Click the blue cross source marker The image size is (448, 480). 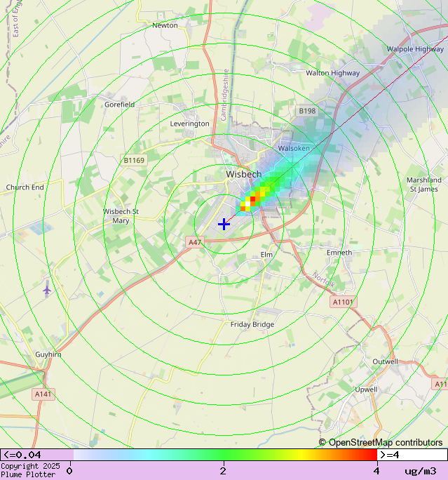pos(224,224)
